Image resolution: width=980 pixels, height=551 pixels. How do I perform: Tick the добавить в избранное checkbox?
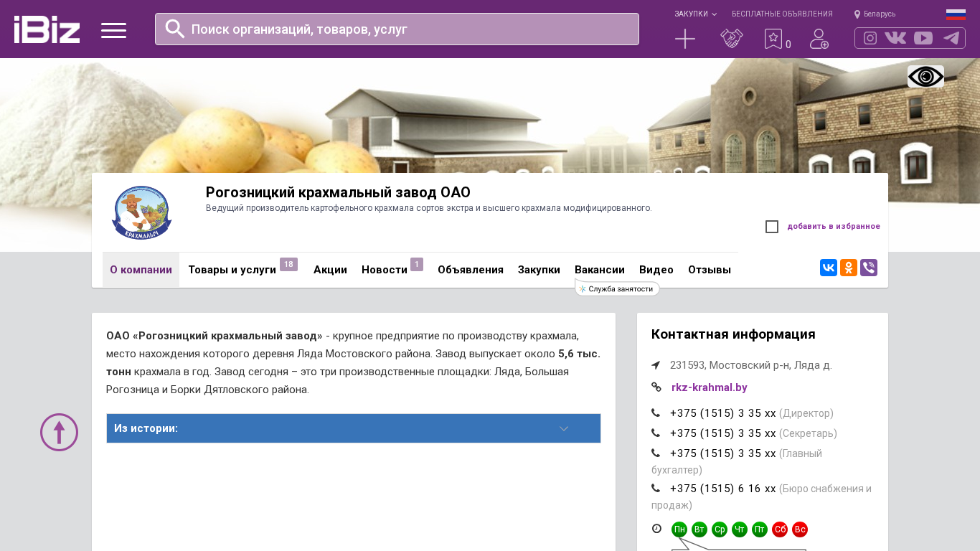click(772, 227)
